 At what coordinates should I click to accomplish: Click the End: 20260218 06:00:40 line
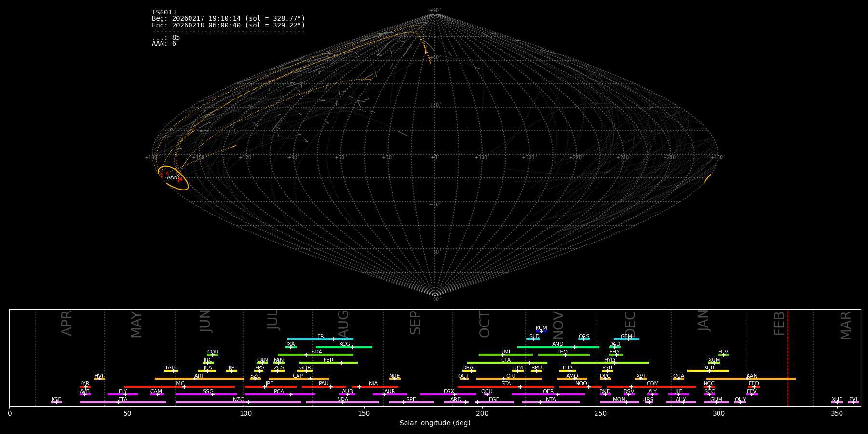[x=229, y=25]
